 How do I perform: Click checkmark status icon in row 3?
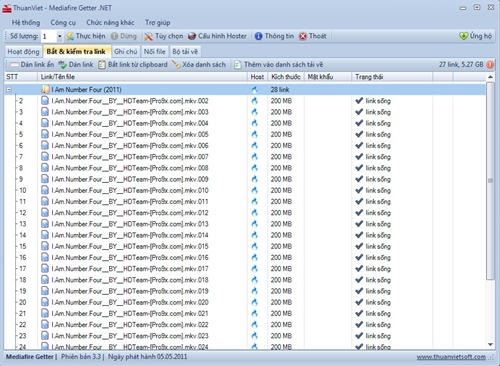pos(359,112)
